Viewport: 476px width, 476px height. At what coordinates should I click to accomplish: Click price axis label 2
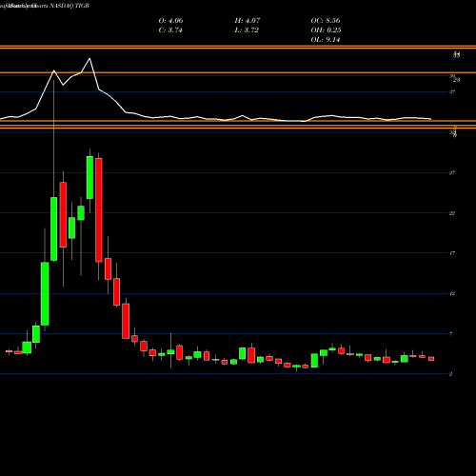(x=451, y=374)
